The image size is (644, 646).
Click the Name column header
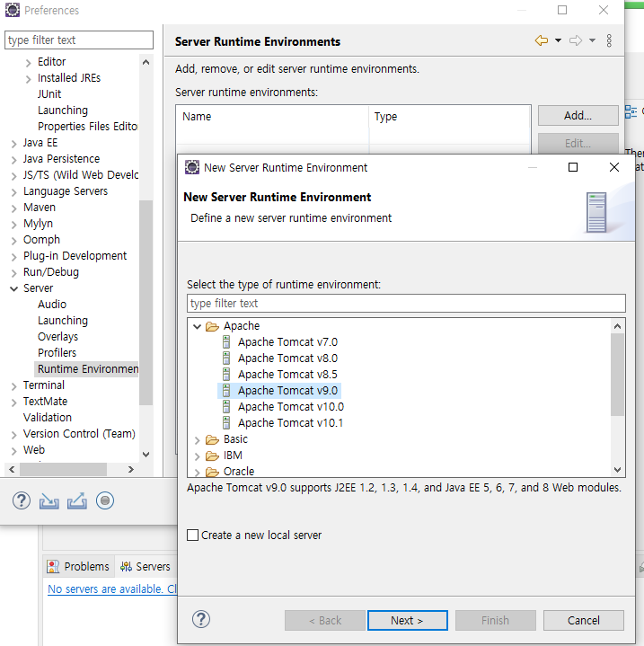tap(272, 117)
